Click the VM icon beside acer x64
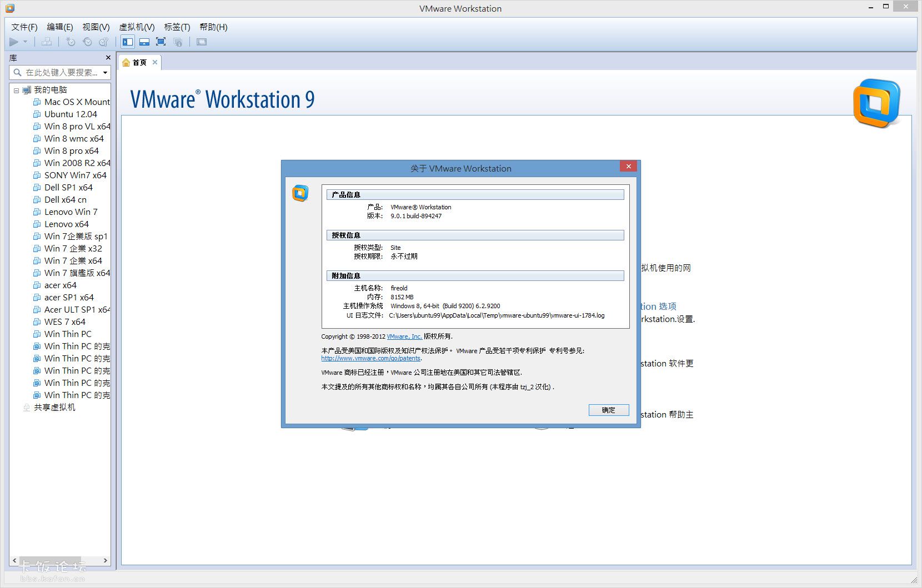The height and width of the screenshot is (588, 922). pyautogui.click(x=37, y=285)
